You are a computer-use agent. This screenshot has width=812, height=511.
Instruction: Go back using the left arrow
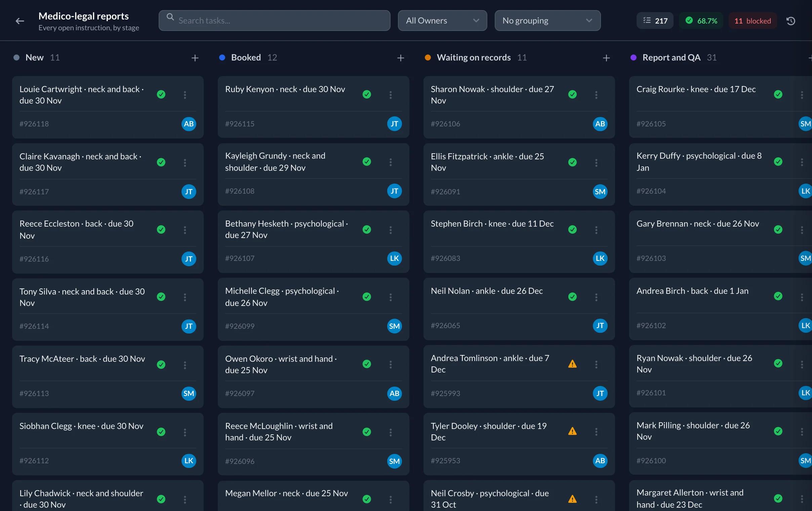click(x=20, y=21)
